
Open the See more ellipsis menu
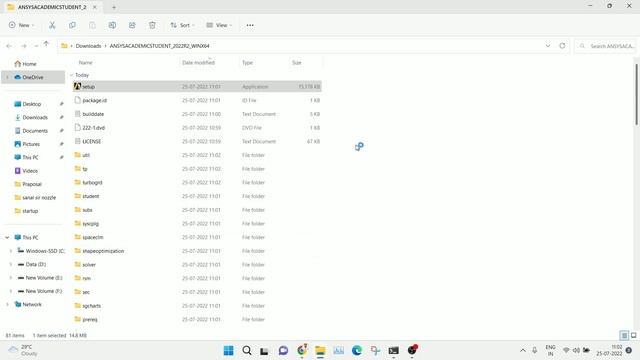point(250,25)
